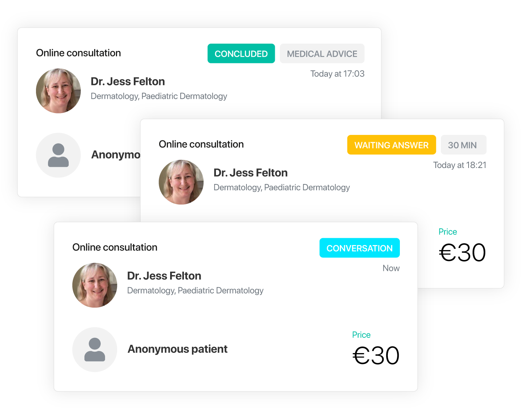Click the €30 price in conversation card
Screen dimensions: 522x420
click(x=376, y=355)
